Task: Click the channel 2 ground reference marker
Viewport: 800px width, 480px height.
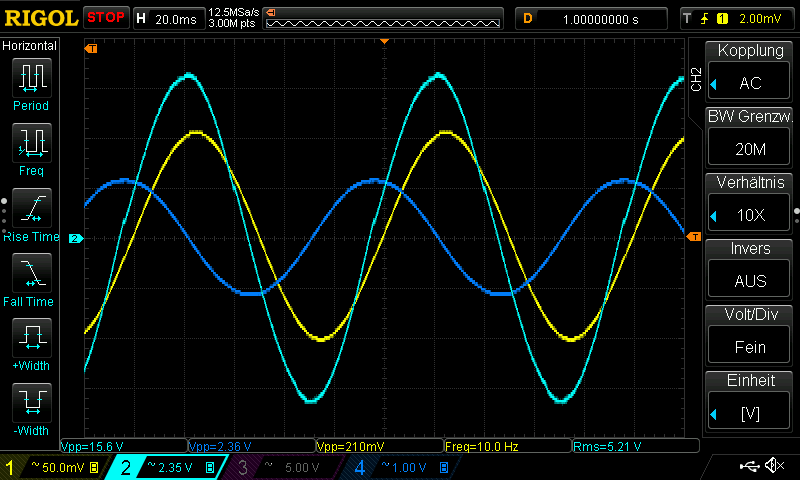Action: (76, 238)
